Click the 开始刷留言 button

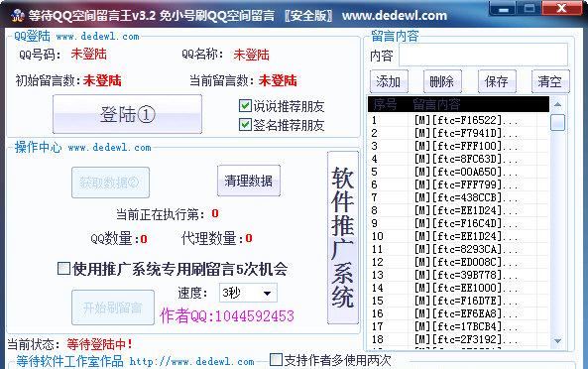tap(113, 307)
